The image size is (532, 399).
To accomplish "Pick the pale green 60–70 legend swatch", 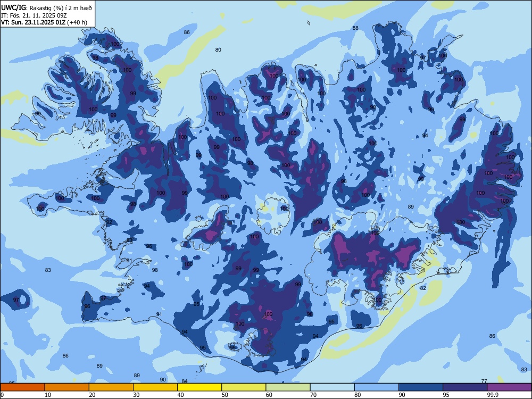I will tap(288, 387).
